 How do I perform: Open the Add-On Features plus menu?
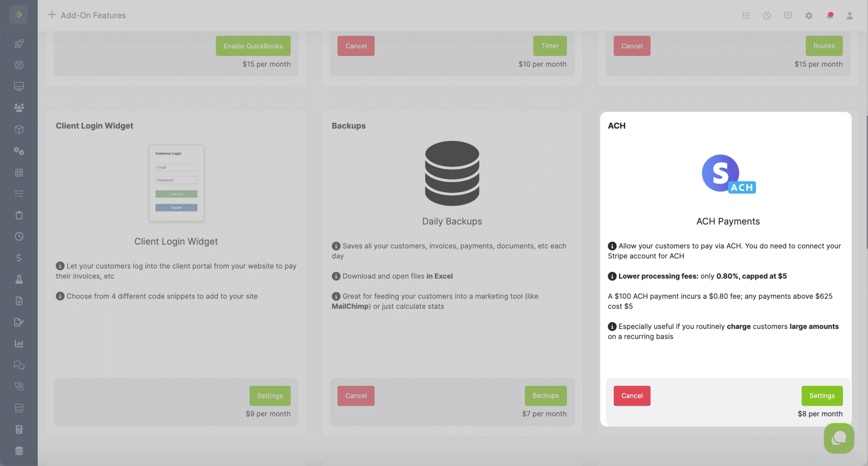coord(51,14)
